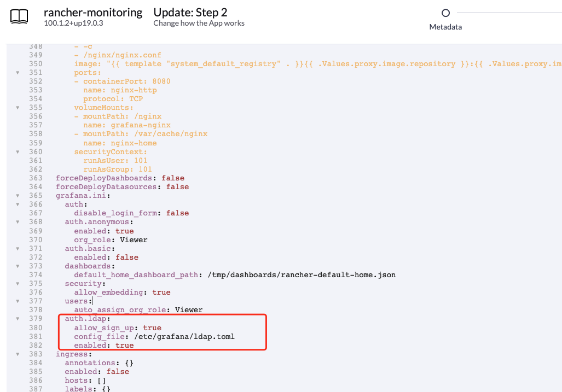Collapse the ports block at line 351
Screen dimensions: 562x392
pyautogui.click(x=18, y=73)
